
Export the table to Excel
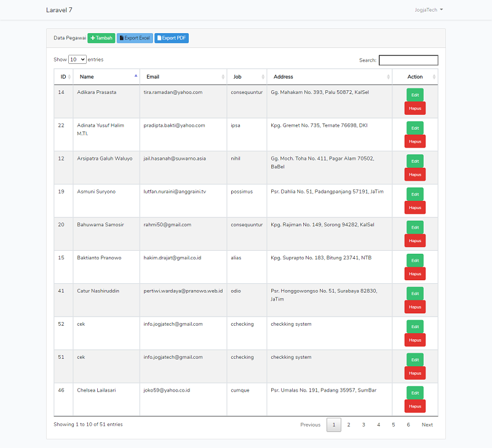[x=135, y=38]
